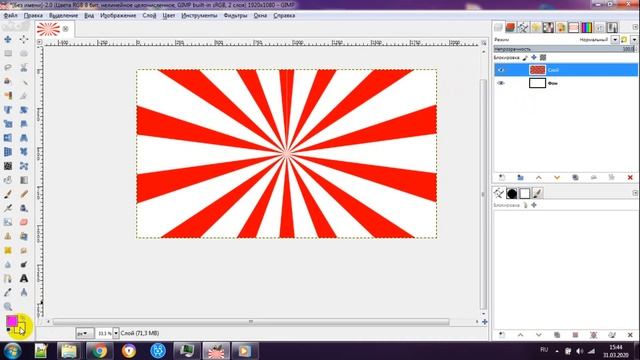Viewport: 640px width, 360px height.
Task: Select the Ink tool
Action: click(x=24, y=208)
